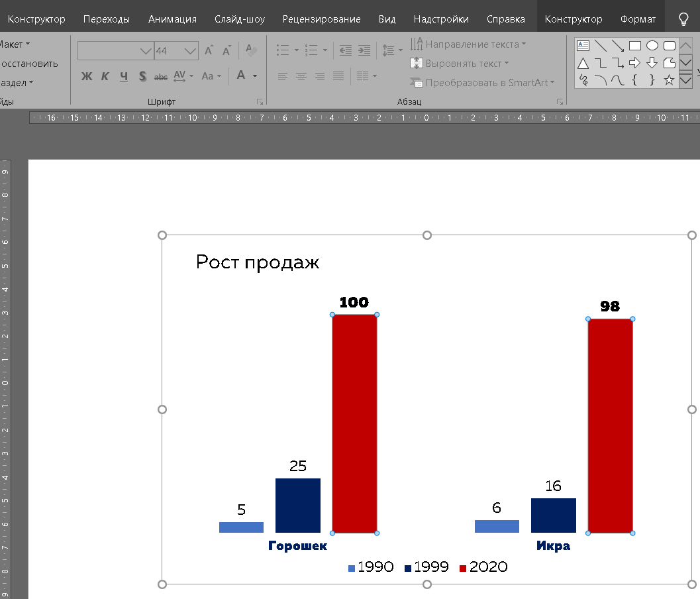700x599 pixels.
Task: Align text right
Action: pyautogui.click(x=320, y=76)
